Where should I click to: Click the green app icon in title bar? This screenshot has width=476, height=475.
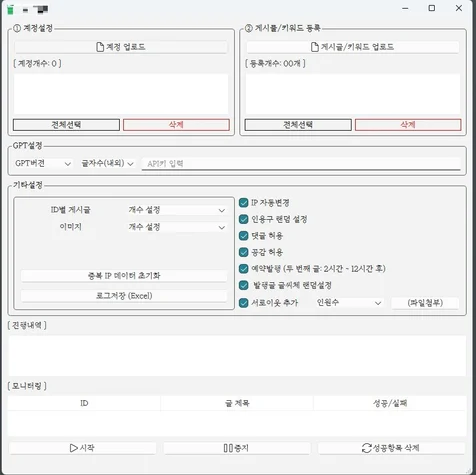click(x=11, y=10)
